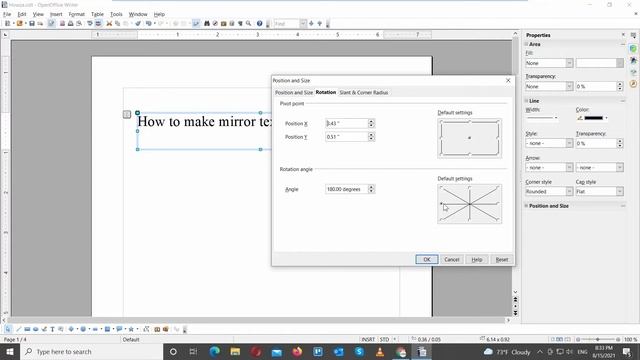Click the Copy icon in toolbar
This screenshot has height=360, width=640.
pyautogui.click(x=117, y=24)
